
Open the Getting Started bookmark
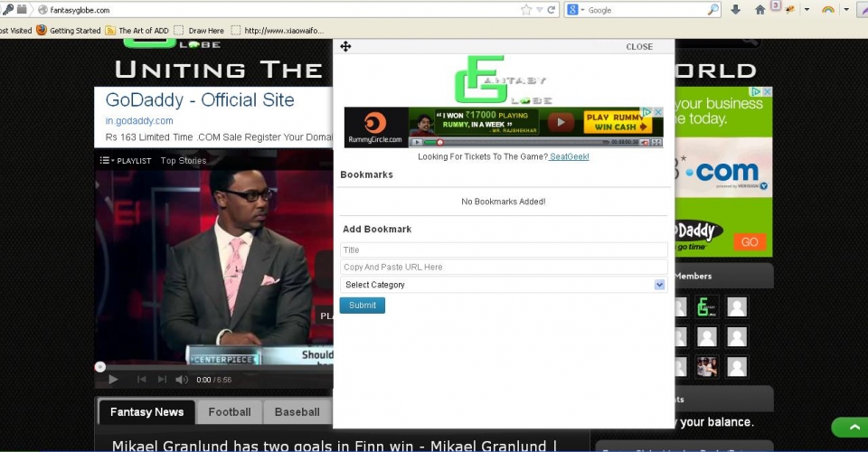69,31
